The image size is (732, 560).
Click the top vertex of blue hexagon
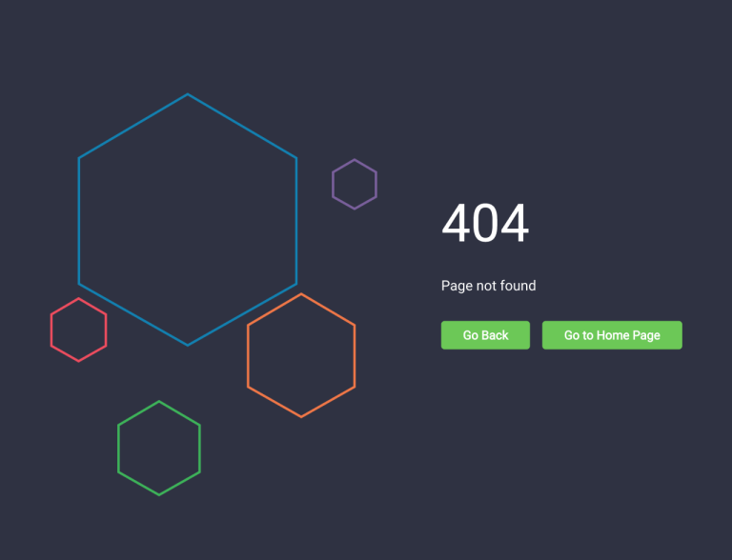[188, 94]
